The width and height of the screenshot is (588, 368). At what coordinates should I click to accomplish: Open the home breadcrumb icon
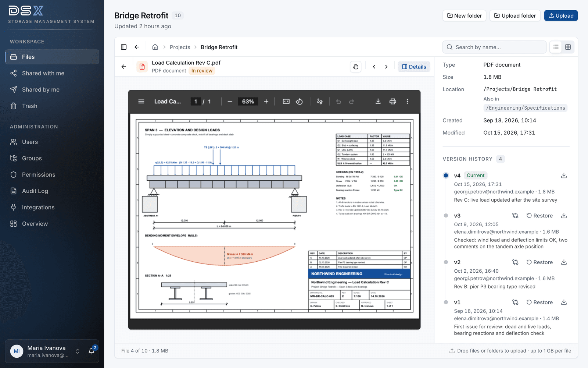[x=155, y=47]
